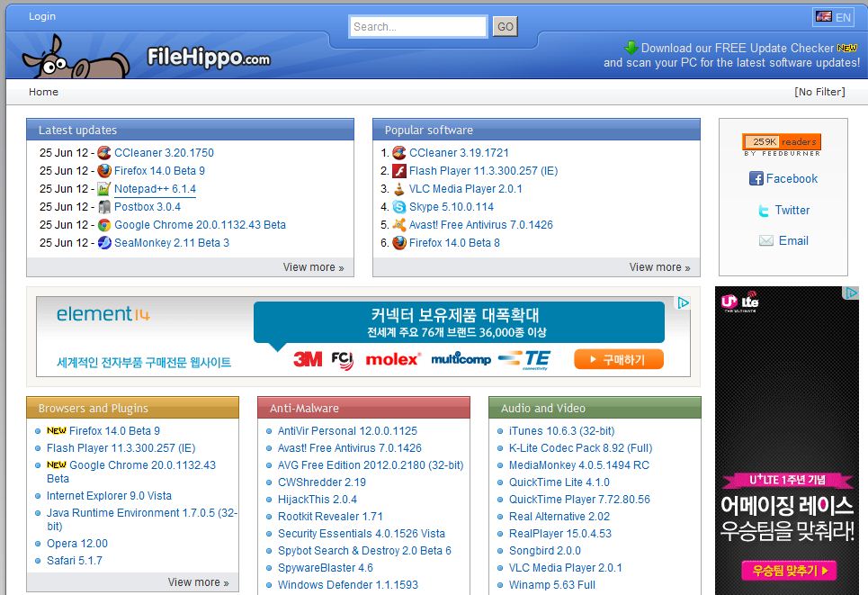Click the Google Chrome icon in Latest updates
The width and height of the screenshot is (868, 595).
click(104, 225)
